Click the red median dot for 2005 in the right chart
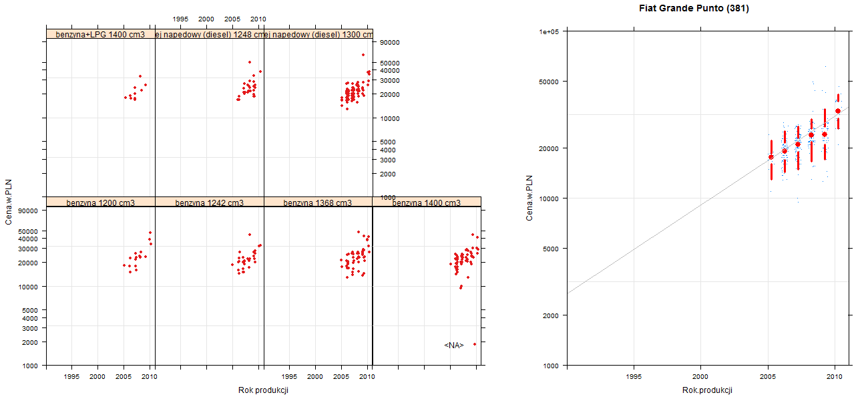Screen dimensions: 868x401 771,157
